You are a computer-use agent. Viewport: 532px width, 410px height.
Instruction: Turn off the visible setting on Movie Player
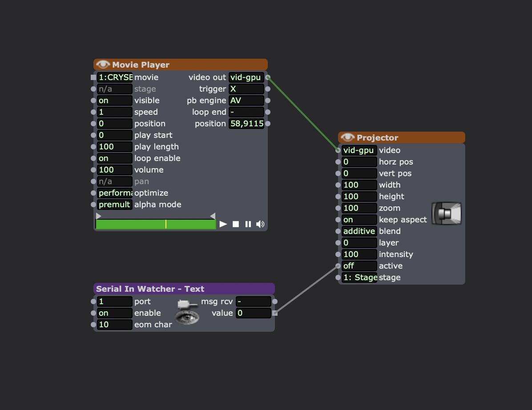click(114, 100)
